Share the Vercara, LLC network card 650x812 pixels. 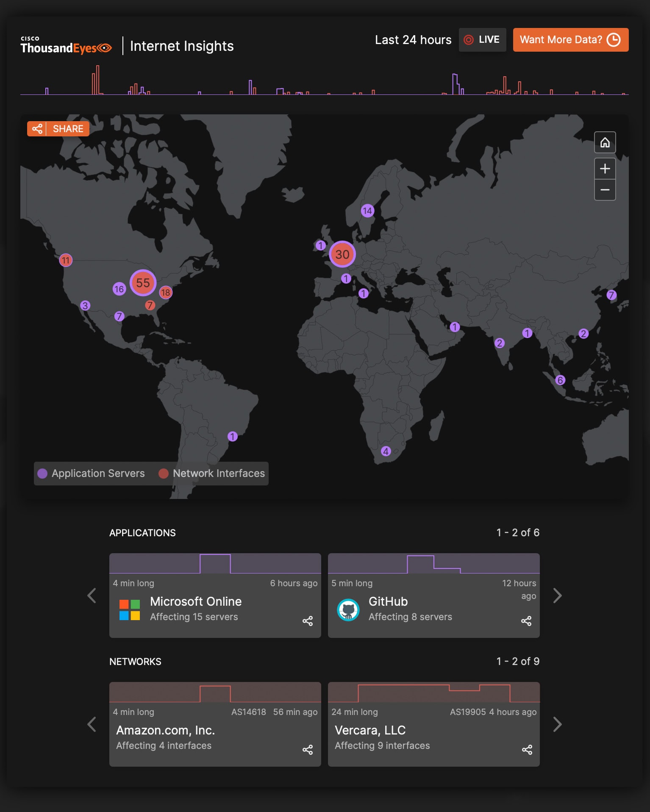(x=527, y=750)
